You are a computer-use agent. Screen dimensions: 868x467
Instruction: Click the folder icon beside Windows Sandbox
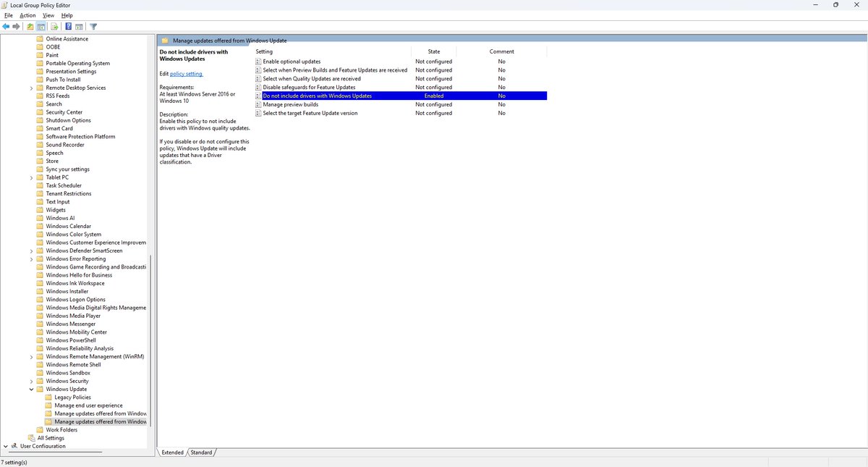pyautogui.click(x=40, y=373)
